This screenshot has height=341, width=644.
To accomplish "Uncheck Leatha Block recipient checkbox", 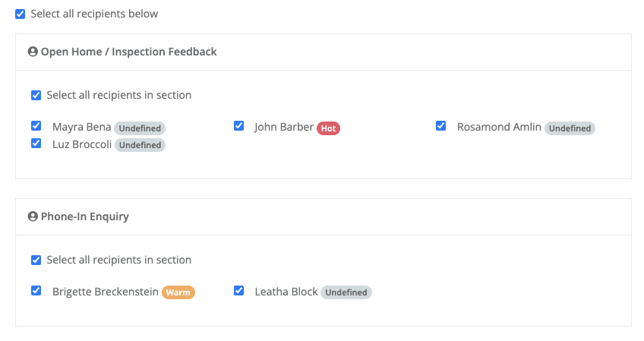I will (238, 291).
